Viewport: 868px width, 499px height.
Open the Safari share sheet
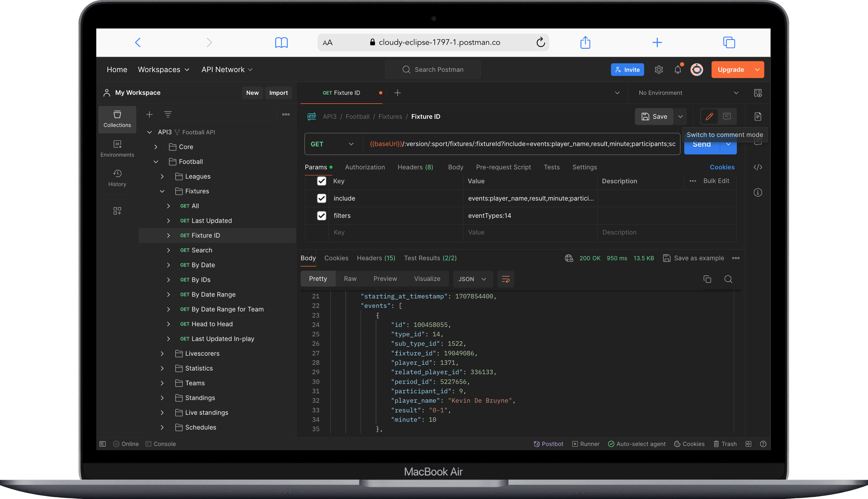click(585, 42)
